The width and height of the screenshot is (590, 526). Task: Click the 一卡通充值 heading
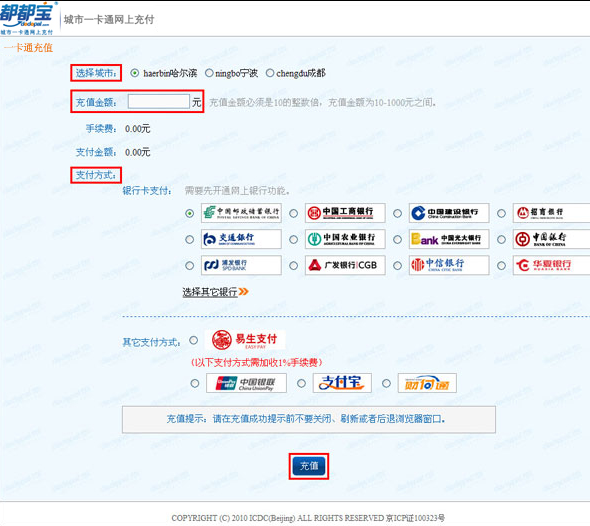[x=28, y=48]
